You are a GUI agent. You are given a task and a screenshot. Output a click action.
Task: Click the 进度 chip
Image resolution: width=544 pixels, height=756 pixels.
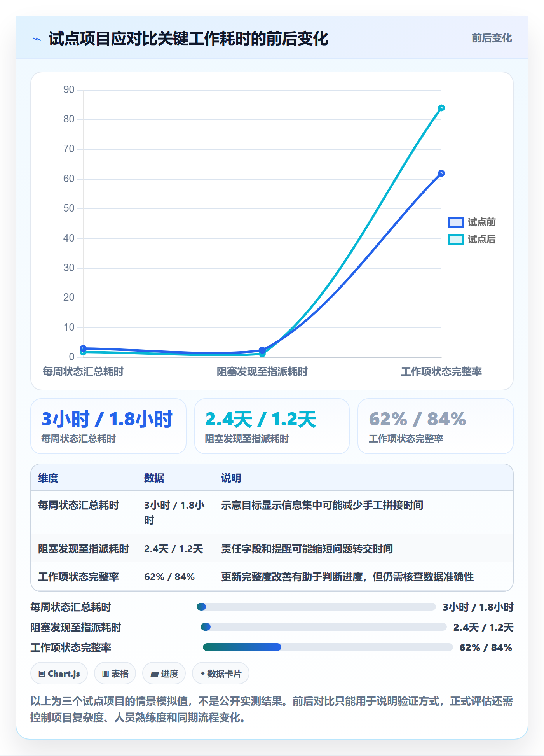click(x=164, y=674)
